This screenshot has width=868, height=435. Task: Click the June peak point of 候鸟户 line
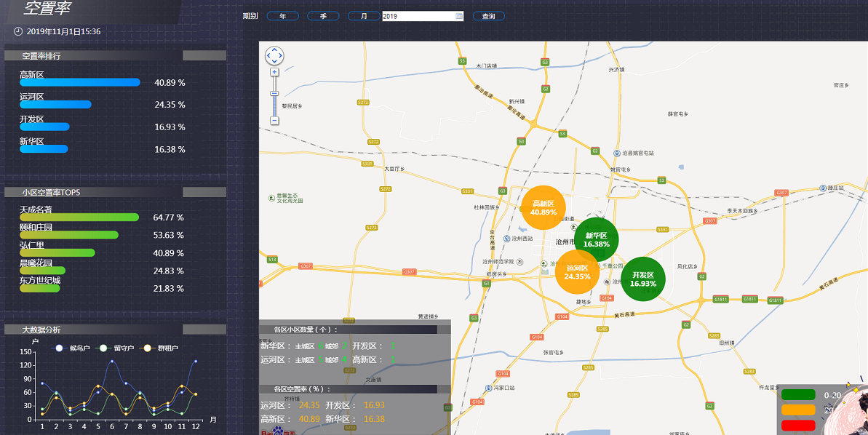click(x=112, y=362)
